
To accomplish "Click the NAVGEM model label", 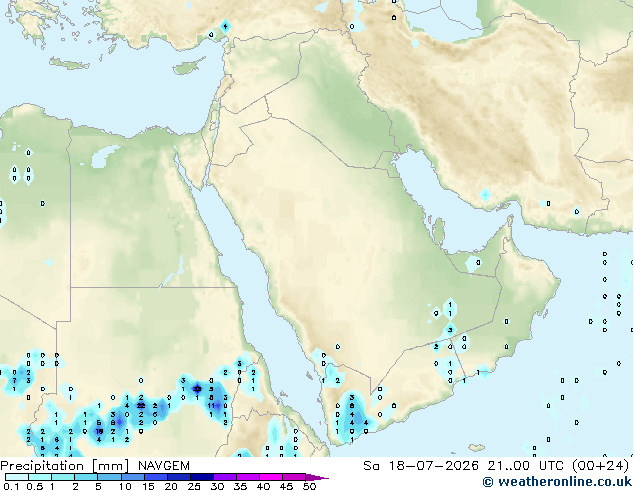I will [164, 466].
